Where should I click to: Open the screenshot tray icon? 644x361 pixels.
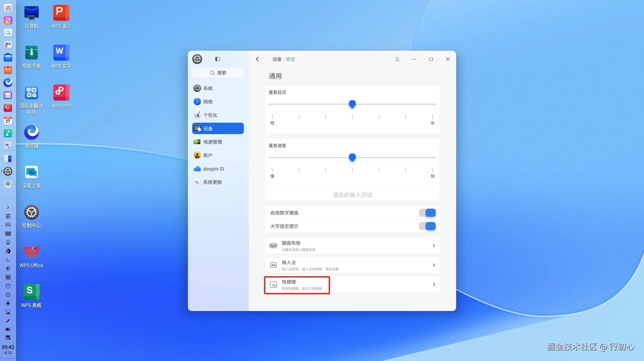click(x=8, y=312)
